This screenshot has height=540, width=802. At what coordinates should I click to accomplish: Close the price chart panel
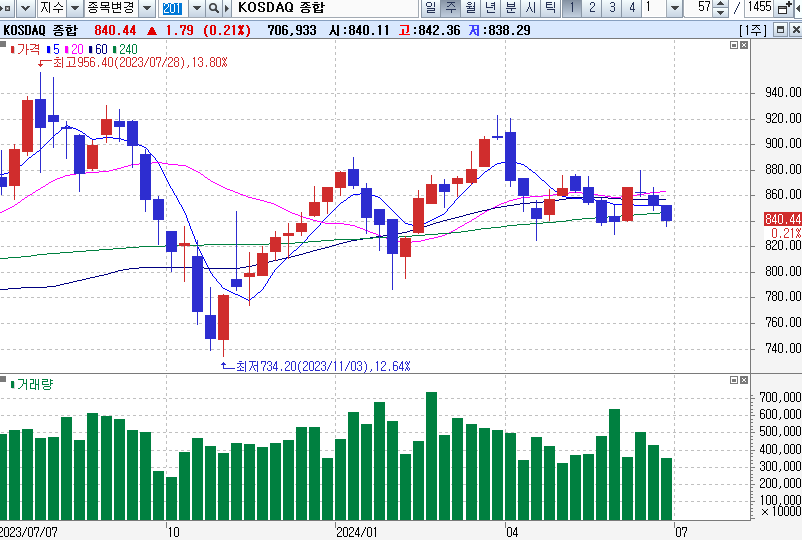coord(744,46)
